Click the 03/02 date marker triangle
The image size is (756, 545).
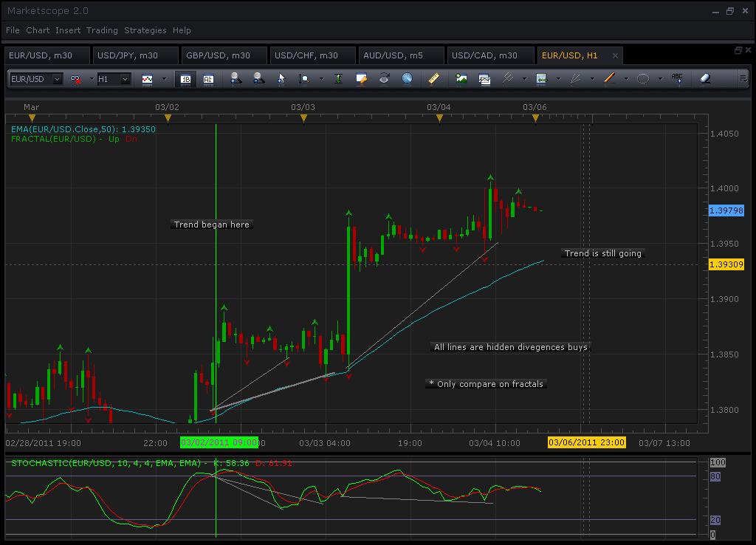coord(168,117)
